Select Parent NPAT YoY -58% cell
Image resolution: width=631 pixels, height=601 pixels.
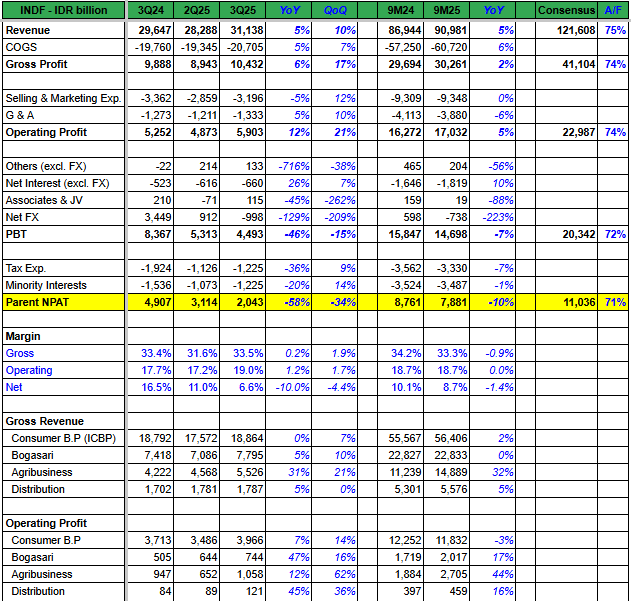tap(297, 302)
